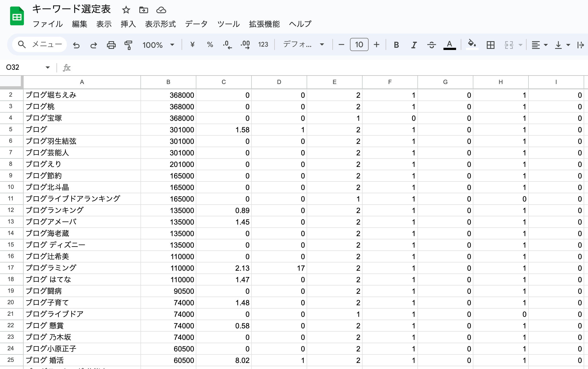Expand the name box dropdown arrow
This screenshot has width=588, height=369.
click(x=47, y=67)
